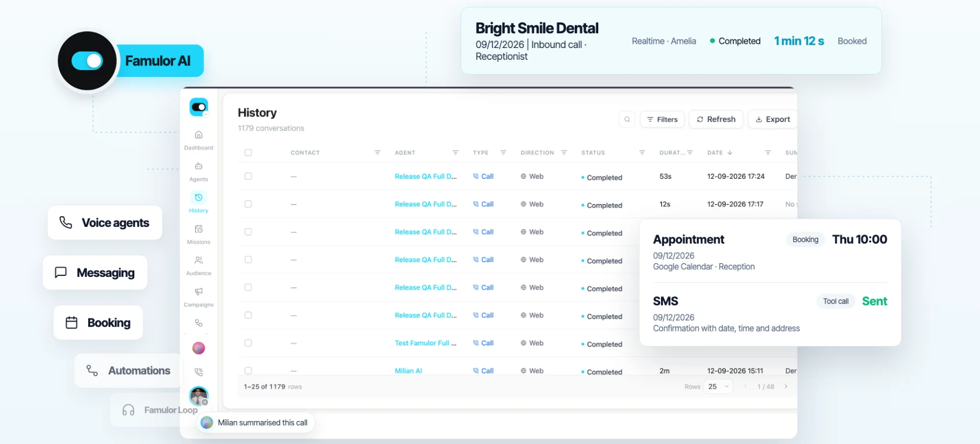Select checkbox of fifth Release QA row
Screen dimensions: 980x444
click(x=248, y=287)
